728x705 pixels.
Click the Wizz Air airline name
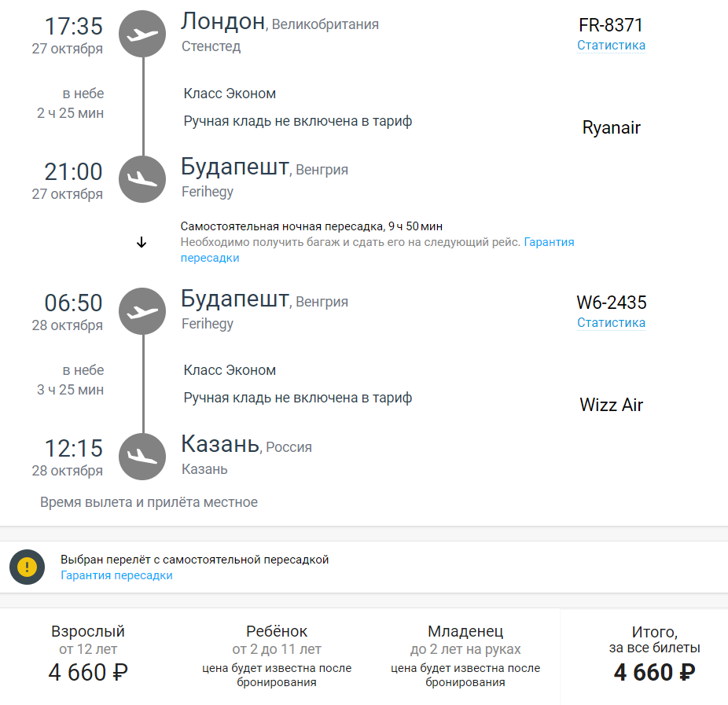point(611,405)
